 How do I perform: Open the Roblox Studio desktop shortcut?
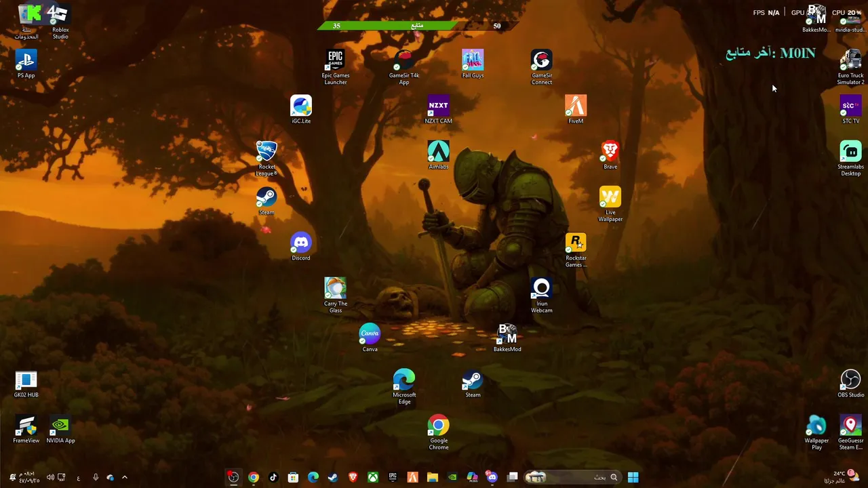click(x=60, y=22)
